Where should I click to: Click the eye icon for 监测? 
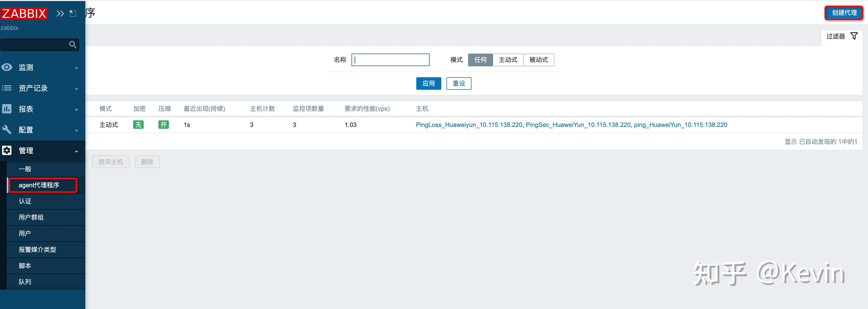click(x=7, y=67)
